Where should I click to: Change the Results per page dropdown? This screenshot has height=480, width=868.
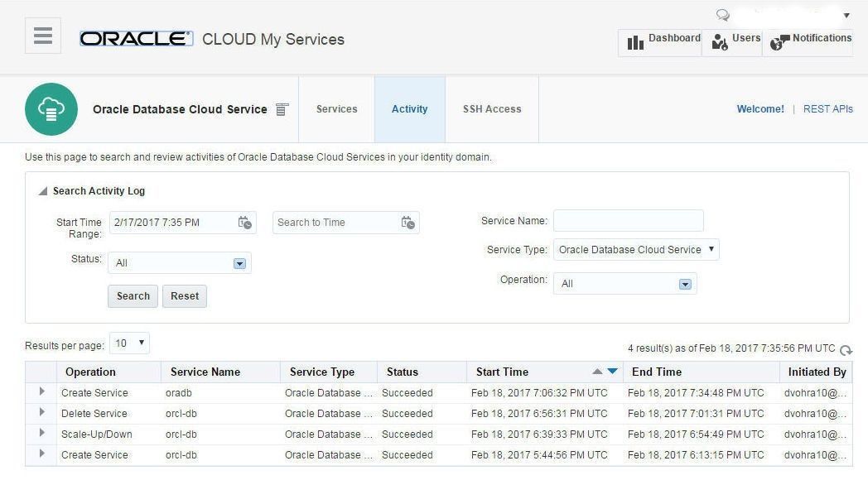tap(129, 343)
